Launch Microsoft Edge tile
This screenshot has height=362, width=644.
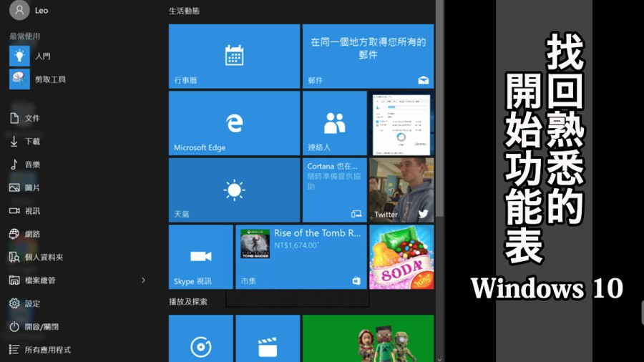(234, 123)
